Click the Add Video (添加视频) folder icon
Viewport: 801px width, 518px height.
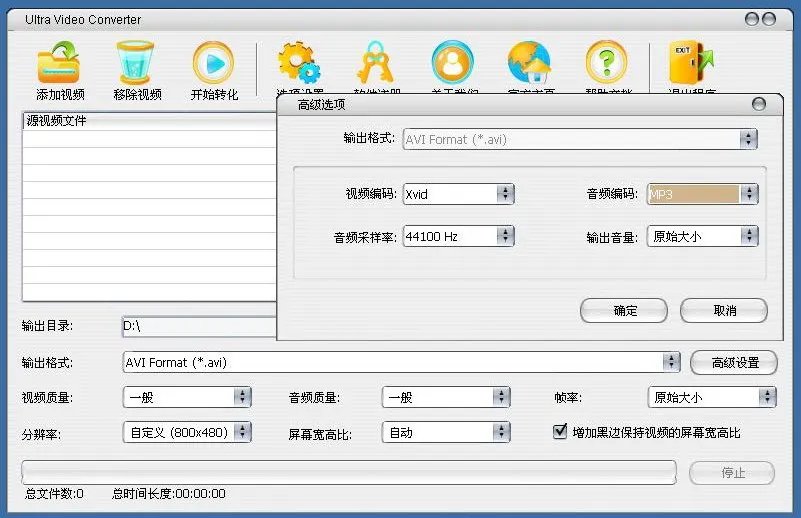[x=59, y=63]
